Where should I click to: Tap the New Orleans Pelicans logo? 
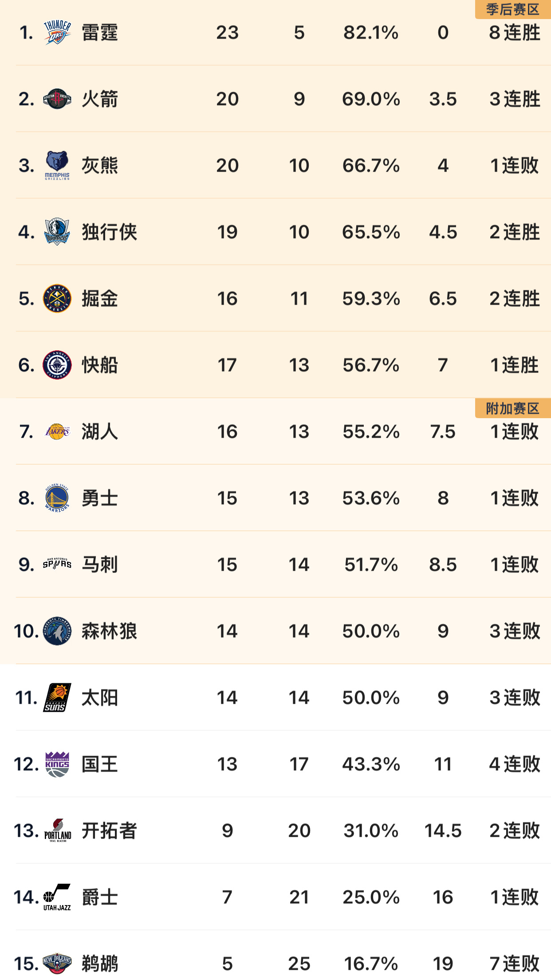pyautogui.click(x=57, y=963)
